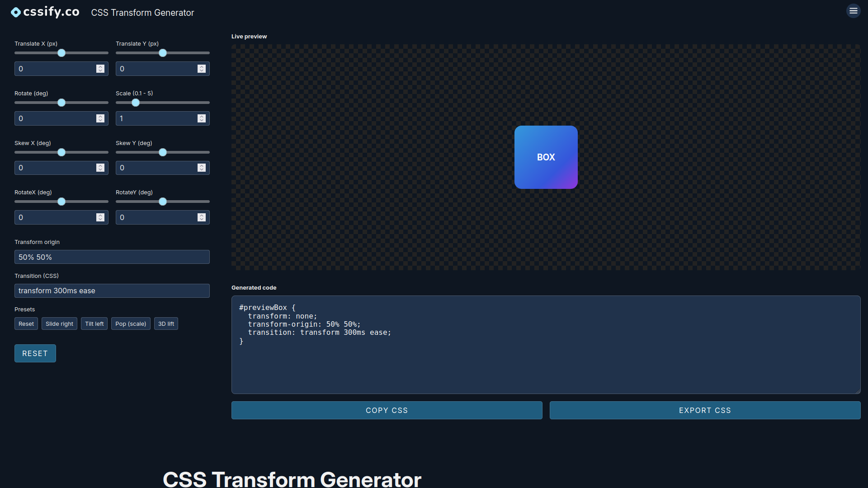Open the hamburger menu
The height and width of the screenshot is (488, 868).
pyautogui.click(x=853, y=11)
